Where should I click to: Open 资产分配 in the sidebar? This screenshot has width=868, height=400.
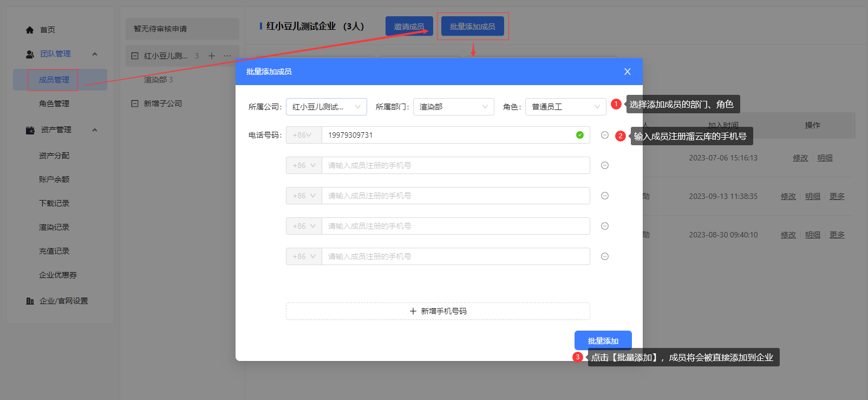(x=54, y=156)
